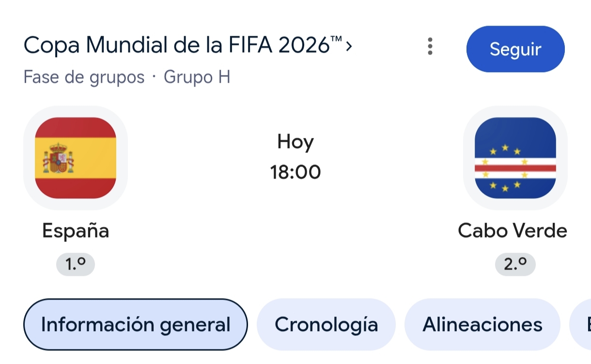The width and height of the screenshot is (591, 364).
Task: Click the Hoy match date text
Action: (x=295, y=142)
